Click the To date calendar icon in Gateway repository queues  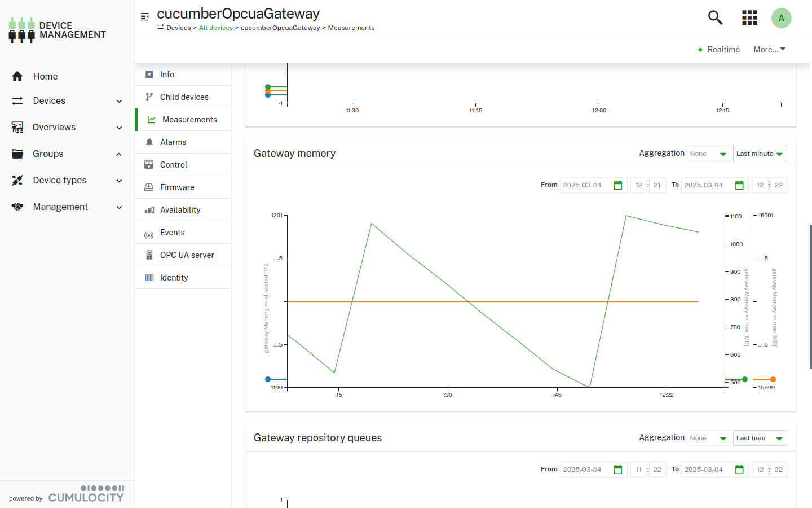739,469
